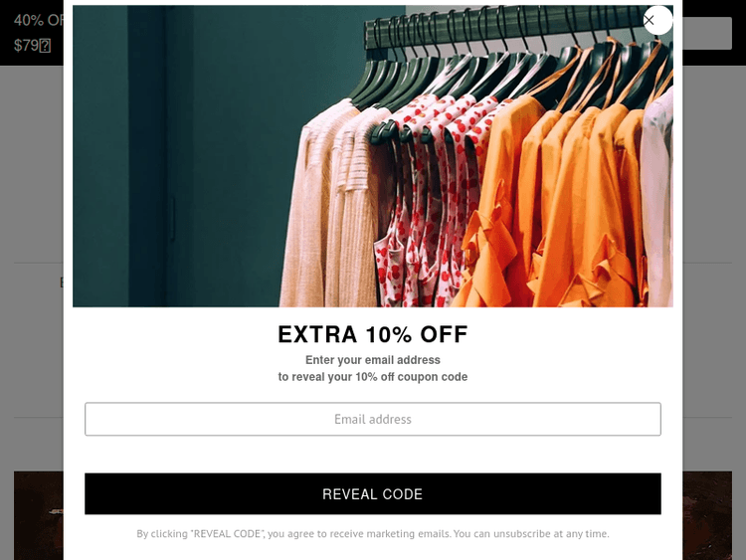Click the marketing emails disclaimer text

point(373,534)
